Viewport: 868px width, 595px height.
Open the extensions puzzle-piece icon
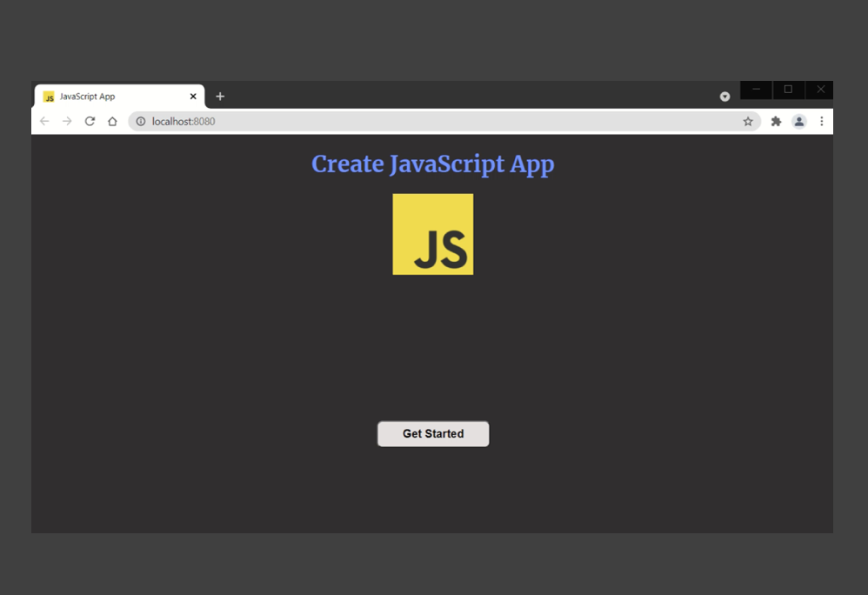tap(775, 121)
